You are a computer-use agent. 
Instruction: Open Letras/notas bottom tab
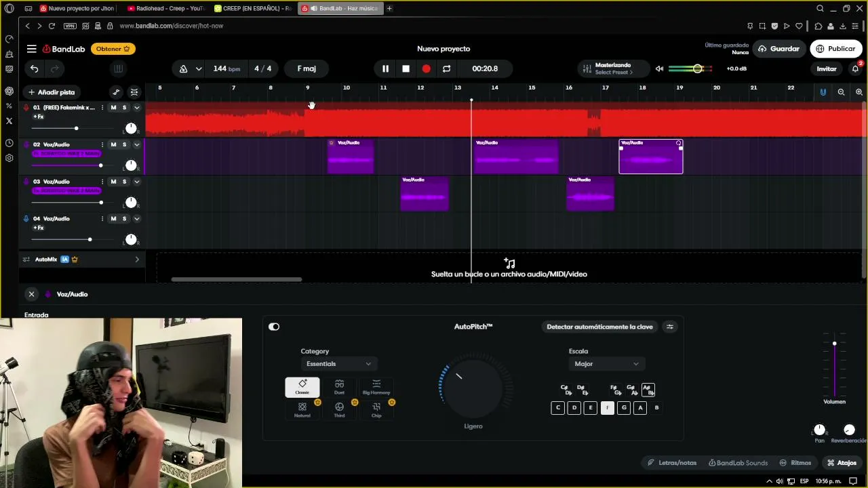pos(672,463)
